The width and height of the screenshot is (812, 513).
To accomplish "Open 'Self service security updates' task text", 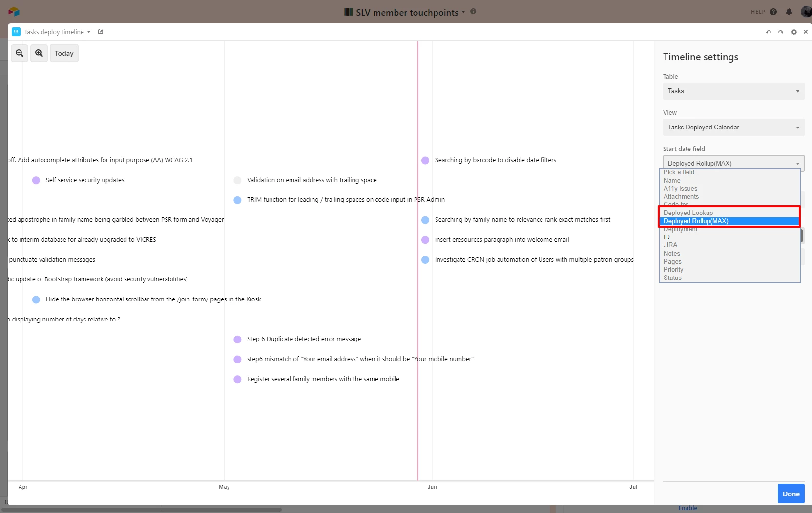I will pos(85,180).
